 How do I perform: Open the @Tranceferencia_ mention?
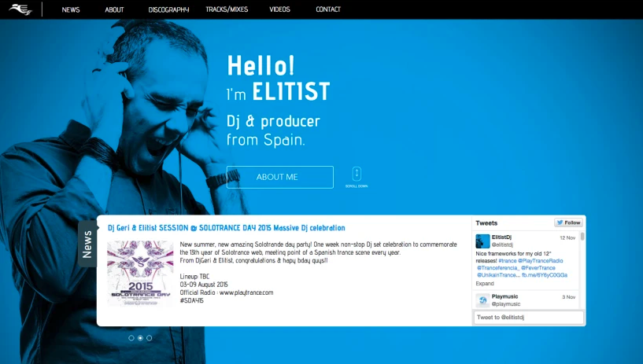(498, 268)
